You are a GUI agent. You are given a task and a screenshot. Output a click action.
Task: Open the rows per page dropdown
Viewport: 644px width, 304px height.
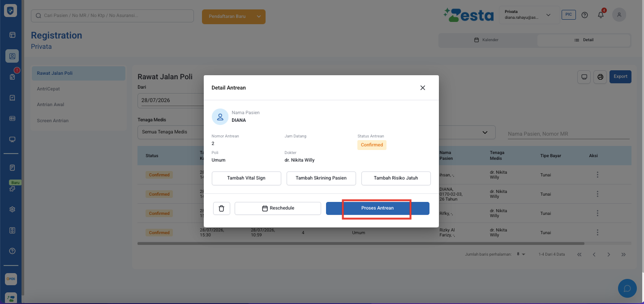(x=521, y=254)
